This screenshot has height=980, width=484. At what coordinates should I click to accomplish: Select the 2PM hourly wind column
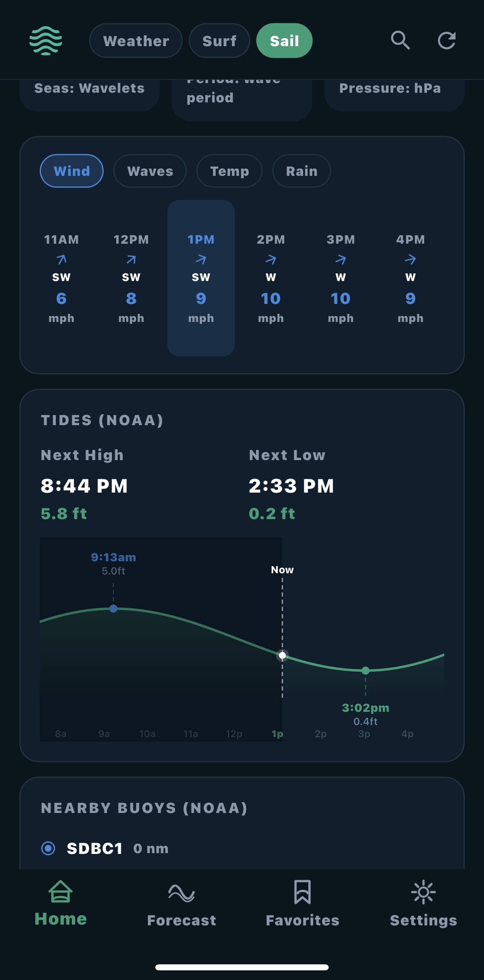(x=271, y=278)
